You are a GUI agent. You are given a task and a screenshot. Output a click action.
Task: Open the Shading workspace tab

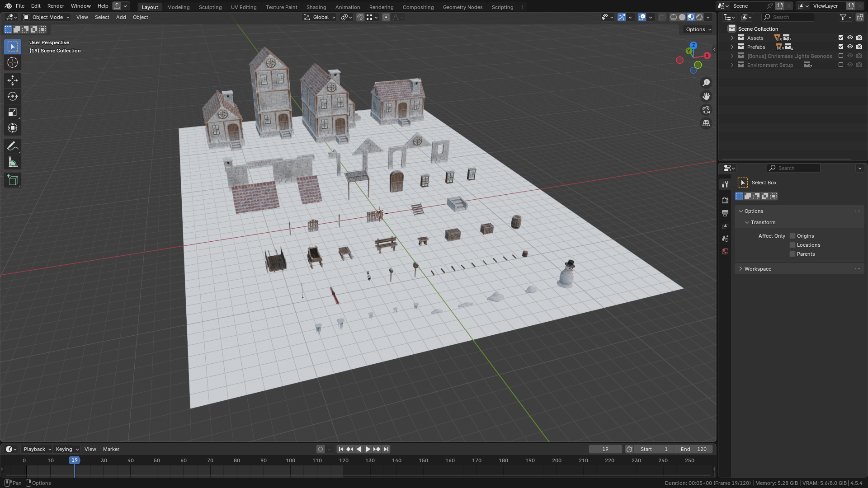316,7
